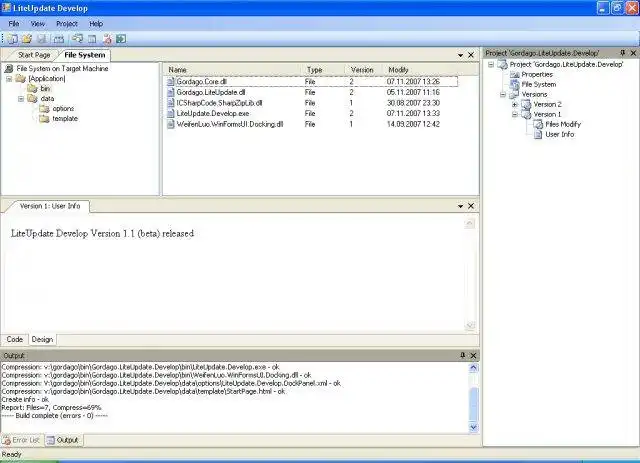Viewport: 640px width, 463px height.
Task: Click the 'LiteUpdate Develop Version 1.1 (beta) released' text
Action: [x=102, y=234]
